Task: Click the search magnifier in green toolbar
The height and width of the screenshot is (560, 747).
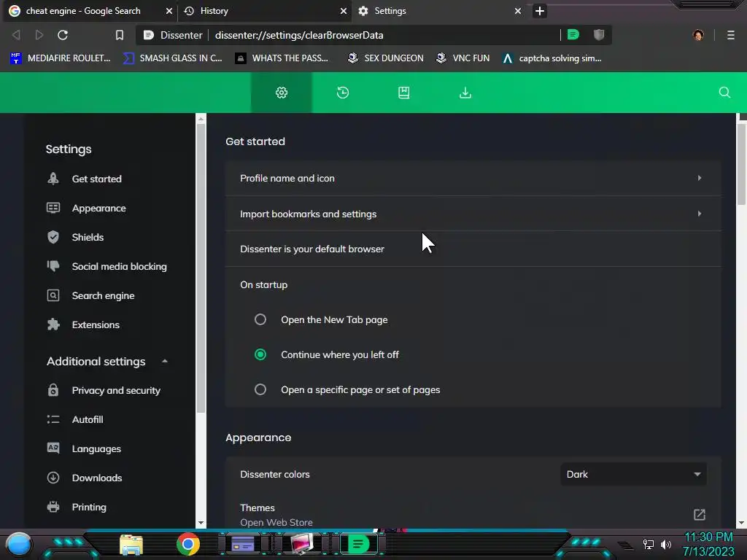Action: coord(724,93)
